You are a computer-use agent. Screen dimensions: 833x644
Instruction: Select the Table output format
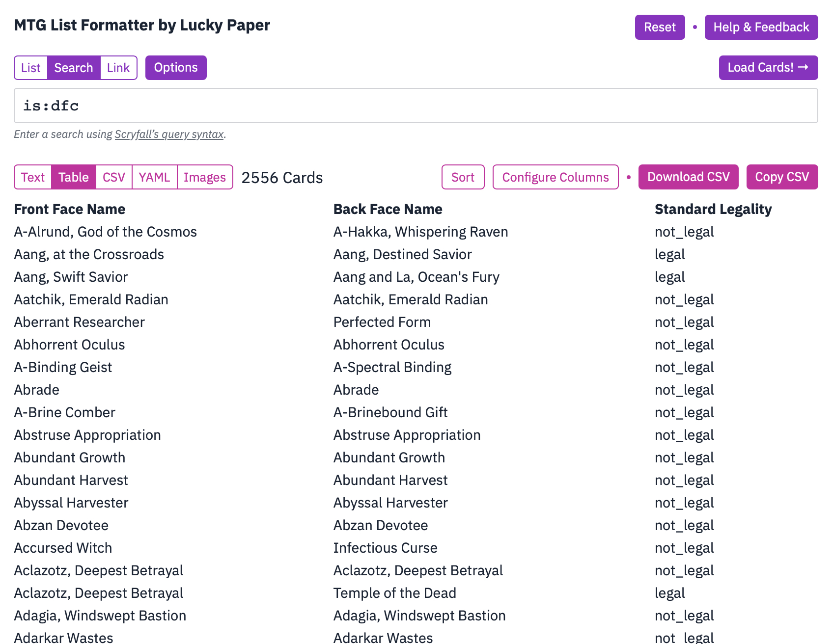[x=74, y=177]
